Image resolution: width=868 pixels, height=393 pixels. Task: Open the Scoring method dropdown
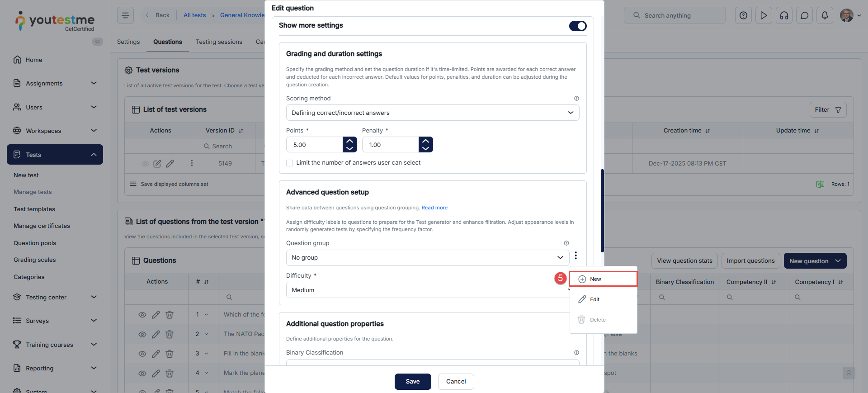click(432, 113)
